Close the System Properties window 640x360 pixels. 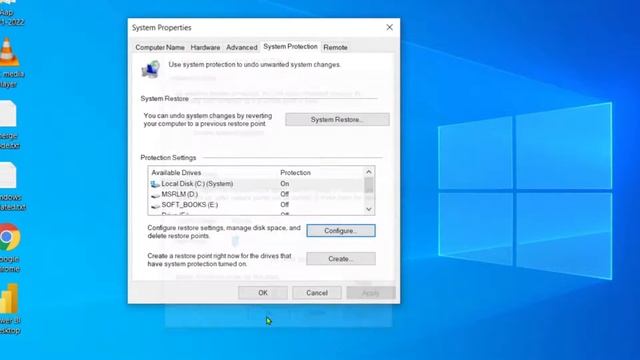[x=389, y=27]
